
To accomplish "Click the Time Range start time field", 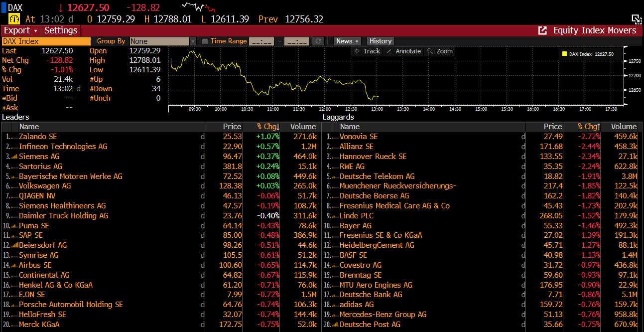I will (261, 41).
